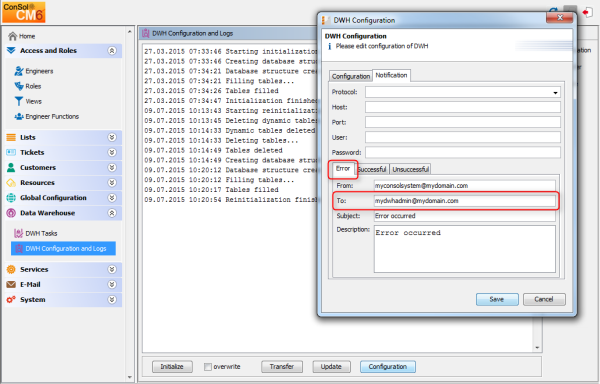Click the Initialize button
The image size is (600, 384).
172,366
